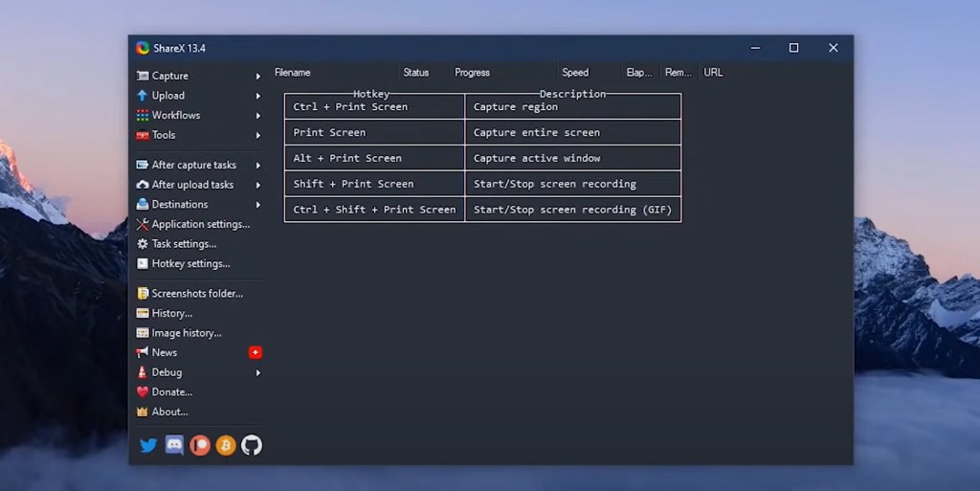Expand the Upload submenu arrow
Screen dimensions: 980x491
tap(257, 96)
